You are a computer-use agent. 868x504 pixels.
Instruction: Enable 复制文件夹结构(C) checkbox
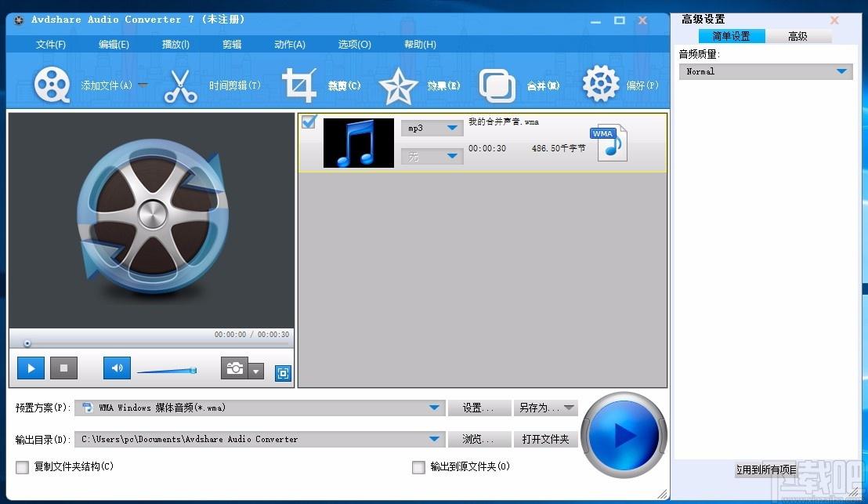click(x=22, y=467)
